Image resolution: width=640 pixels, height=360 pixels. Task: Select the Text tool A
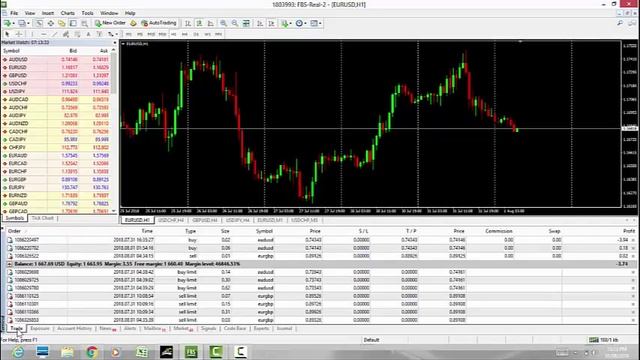[x=88, y=34]
